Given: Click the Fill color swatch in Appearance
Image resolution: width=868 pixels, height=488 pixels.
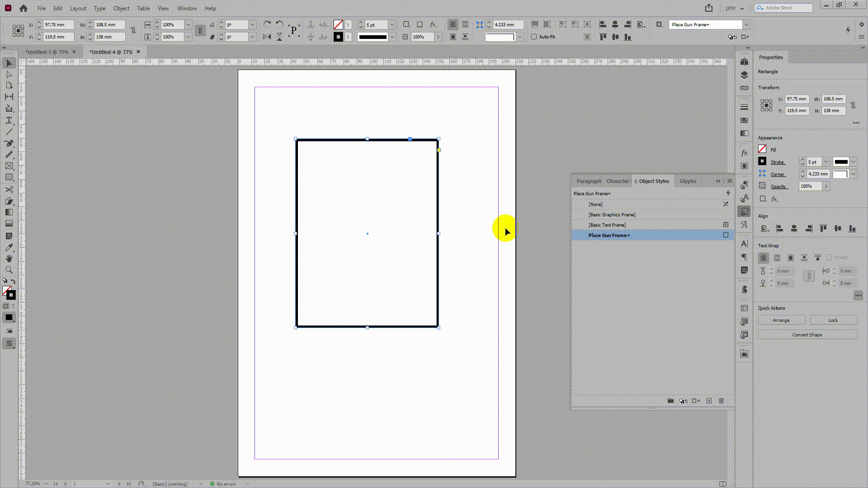Looking at the screenshot, I should pyautogui.click(x=762, y=149).
